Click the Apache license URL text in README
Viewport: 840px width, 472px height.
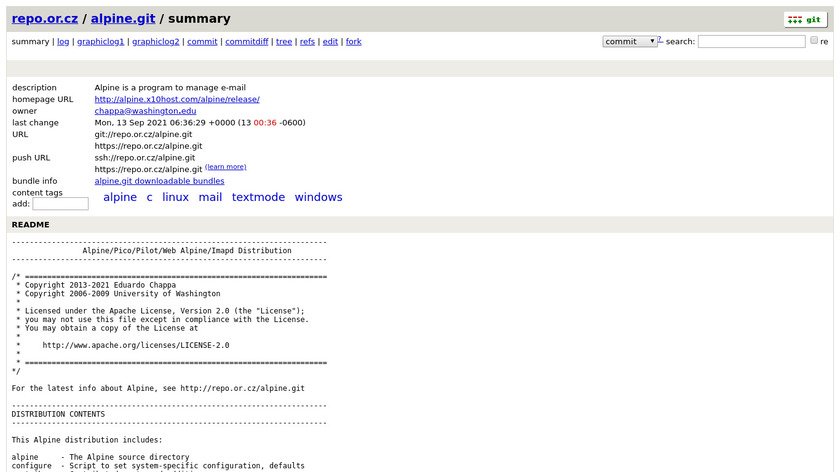pyautogui.click(x=136, y=345)
